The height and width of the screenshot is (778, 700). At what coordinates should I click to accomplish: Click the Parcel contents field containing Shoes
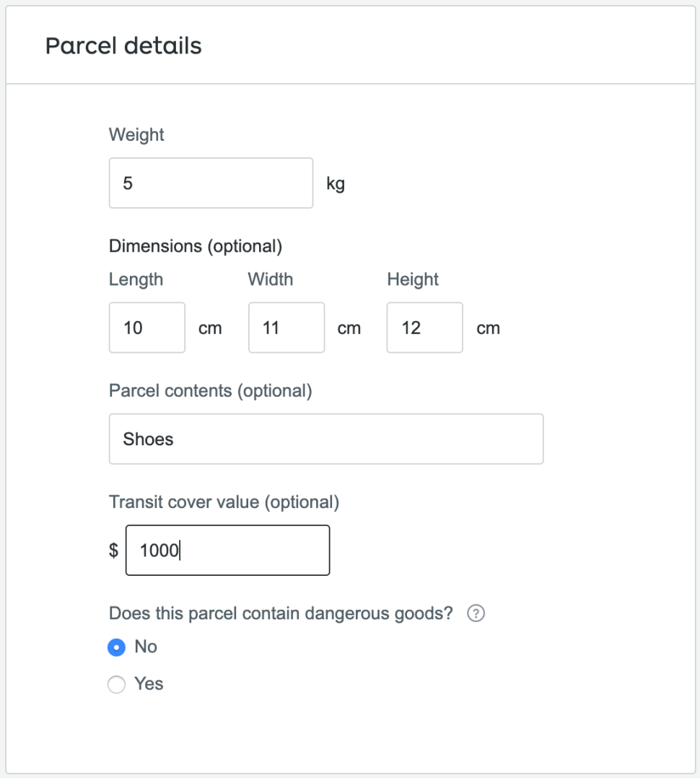325,439
